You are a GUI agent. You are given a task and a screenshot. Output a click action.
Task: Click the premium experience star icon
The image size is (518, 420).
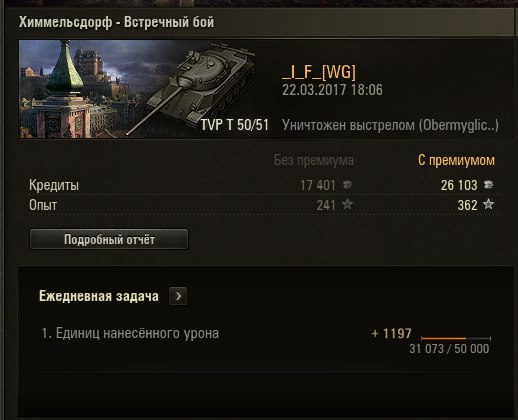click(x=488, y=204)
